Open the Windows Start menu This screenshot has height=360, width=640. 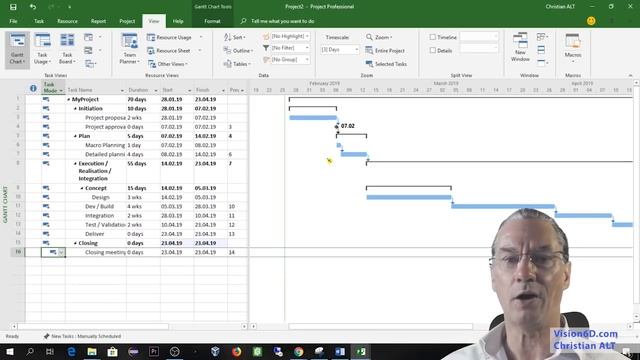tap(9, 351)
